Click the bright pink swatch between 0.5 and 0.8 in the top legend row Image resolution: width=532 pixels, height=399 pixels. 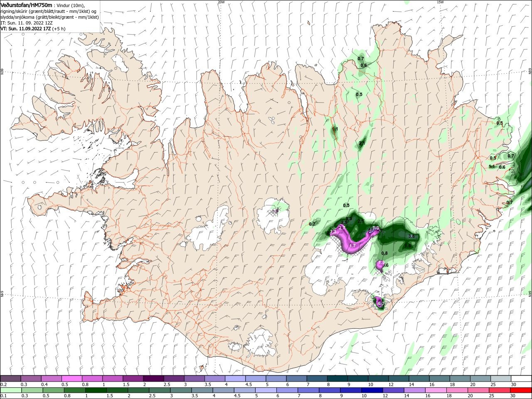(71, 379)
